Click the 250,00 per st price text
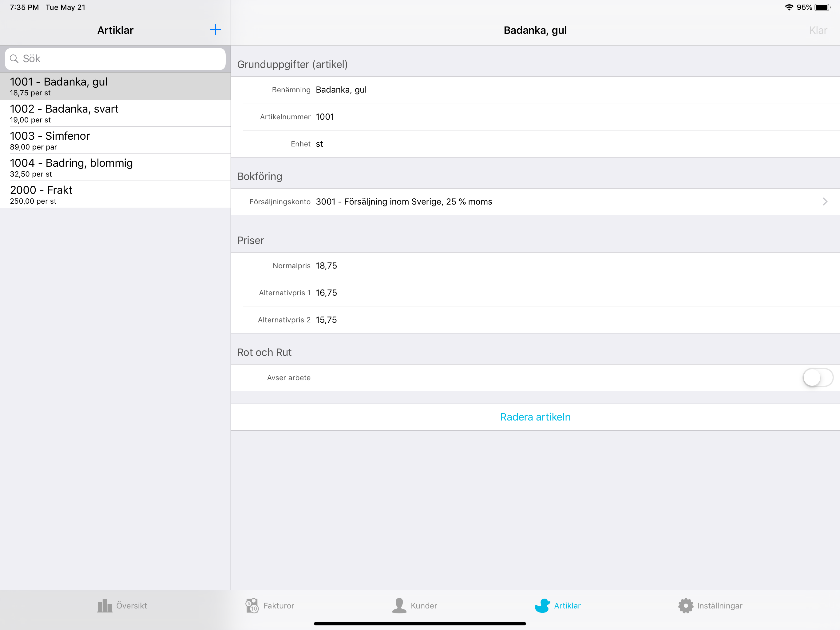Image resolution: width=840 pixels, height=630 pixels. tap(33, 201)
